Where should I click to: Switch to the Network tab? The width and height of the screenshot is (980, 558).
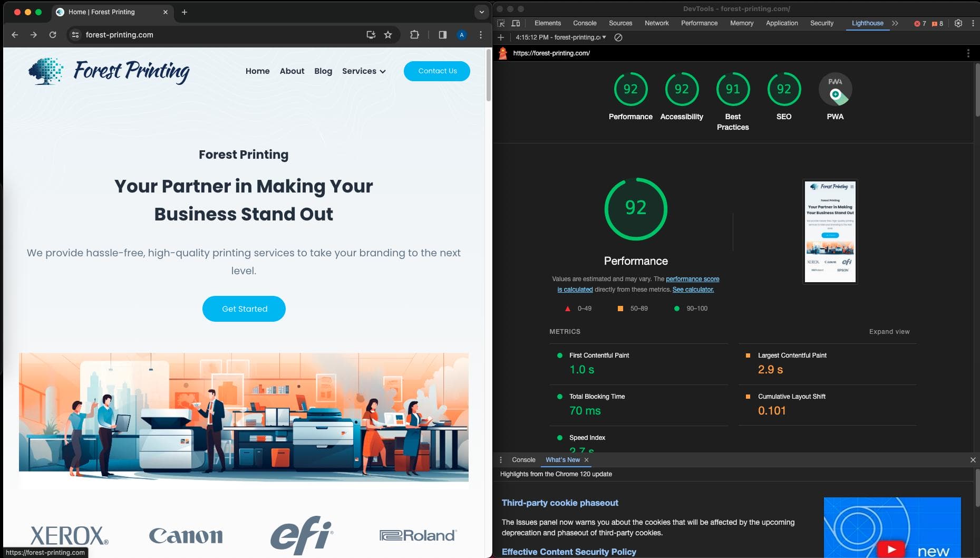[656, 23]
